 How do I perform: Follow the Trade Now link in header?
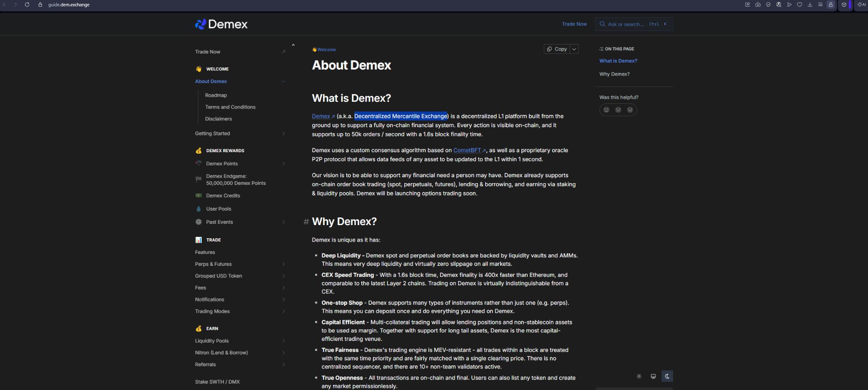point(574,24)
